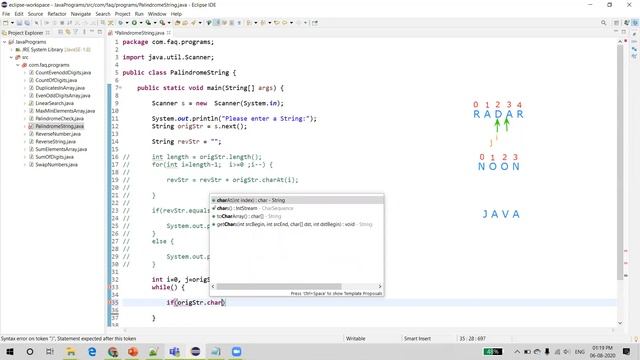Toggle Breadcrumb in the toolbar
Screen dimensions: 640x360
tap(209, 23)
